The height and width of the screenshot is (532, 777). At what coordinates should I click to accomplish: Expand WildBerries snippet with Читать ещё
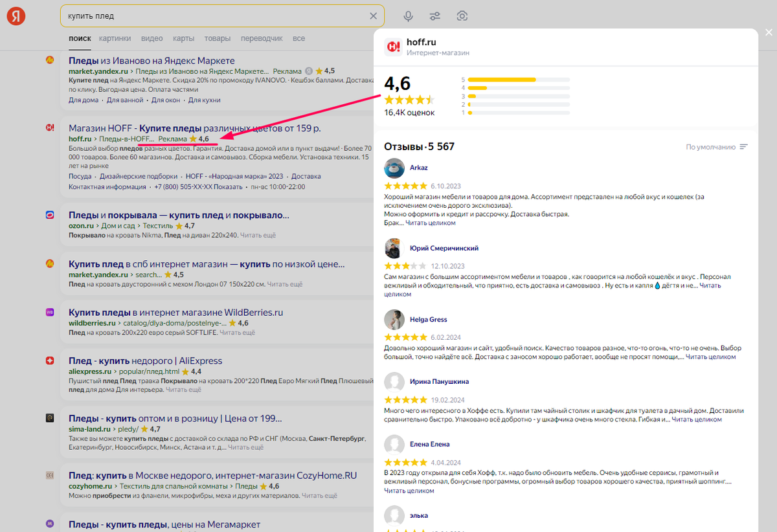click(x=237, y=333)
